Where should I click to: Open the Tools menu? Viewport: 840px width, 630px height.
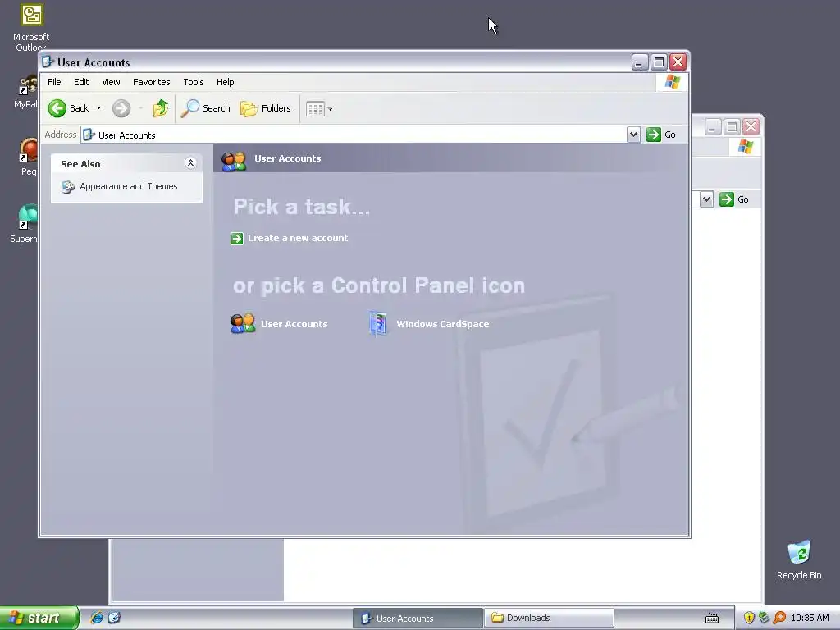194,82
